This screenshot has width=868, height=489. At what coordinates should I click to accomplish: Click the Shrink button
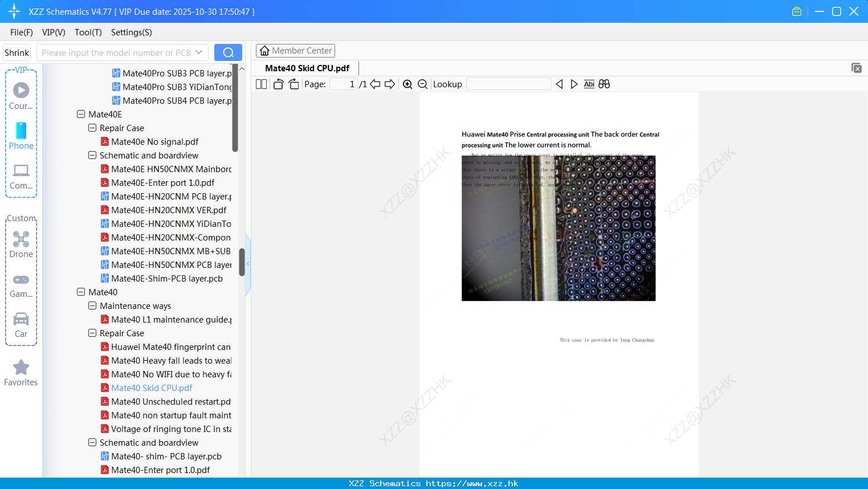coord(17,52)
